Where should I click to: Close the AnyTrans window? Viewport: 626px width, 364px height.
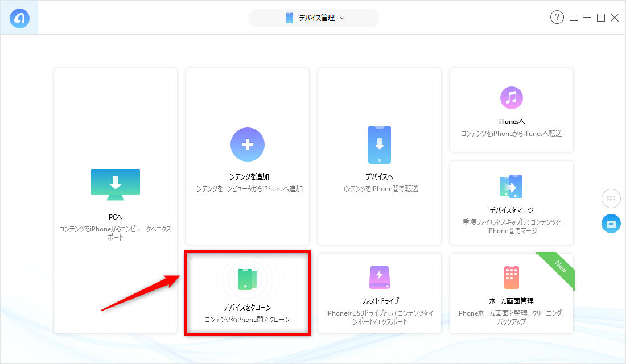pos(615,18)
